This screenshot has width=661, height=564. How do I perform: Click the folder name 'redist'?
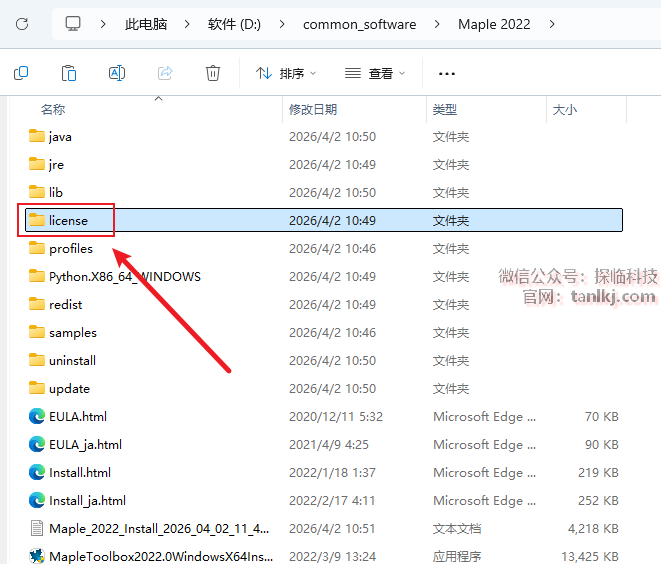point(65,304)
